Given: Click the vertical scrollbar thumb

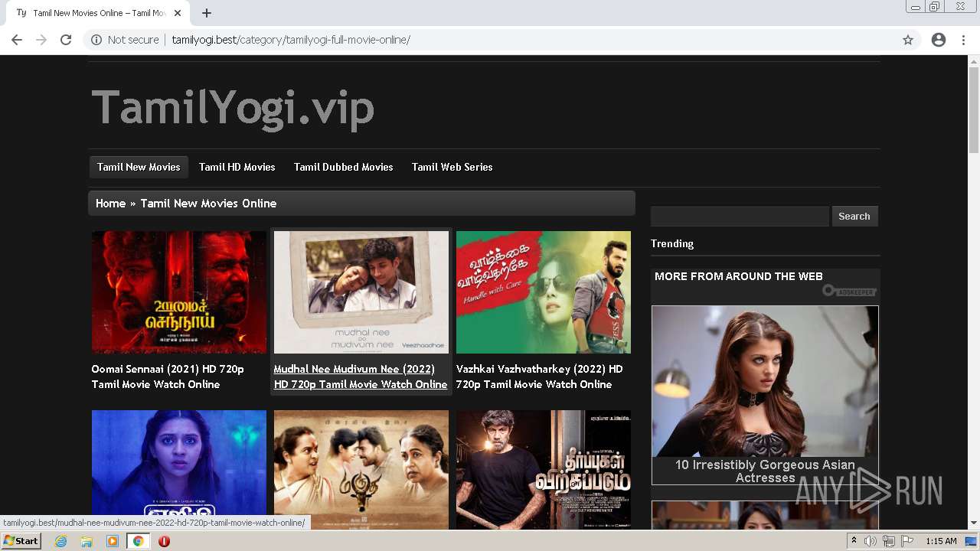Looking at the screenshot, I should (974, 110).
